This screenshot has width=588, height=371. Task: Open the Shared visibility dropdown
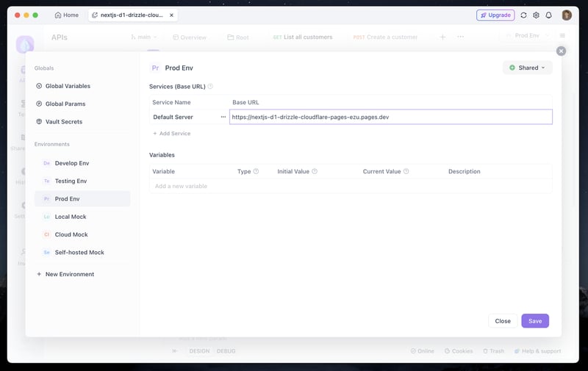tap(527, 68)
